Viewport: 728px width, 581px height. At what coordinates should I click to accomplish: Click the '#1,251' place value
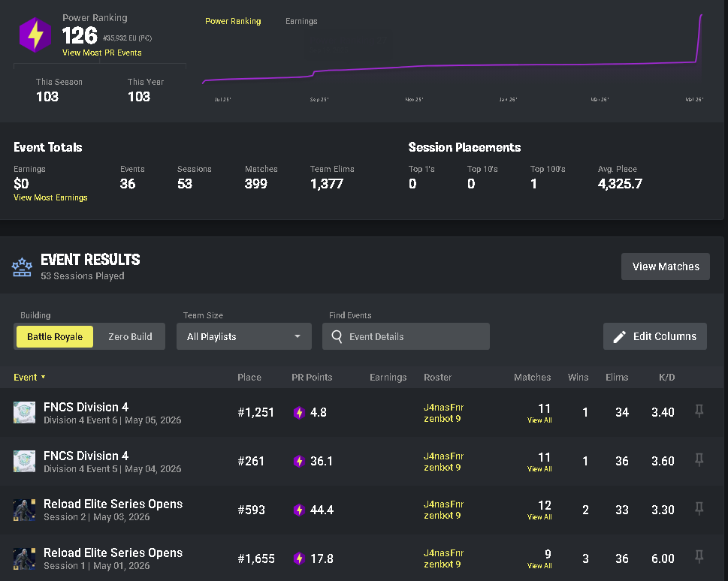coord(256,413)
